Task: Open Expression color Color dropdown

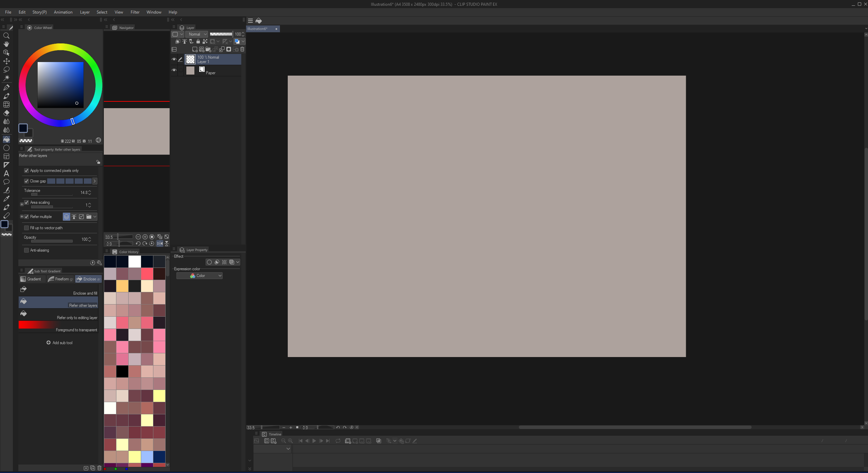Action: (200, 276)
